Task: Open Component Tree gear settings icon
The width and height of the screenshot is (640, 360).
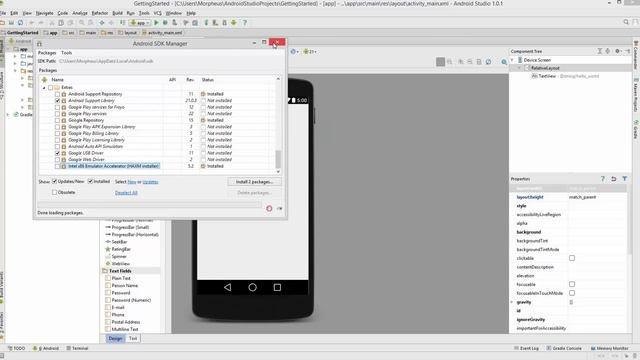Action: coord(618,51)
